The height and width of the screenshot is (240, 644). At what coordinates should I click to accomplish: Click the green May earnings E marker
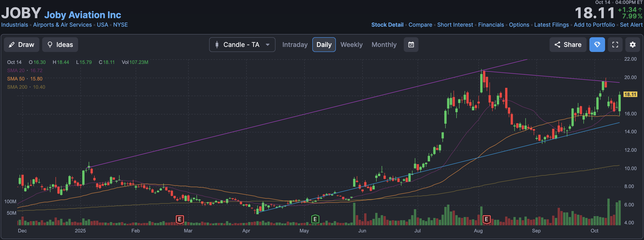click(315, 219)
